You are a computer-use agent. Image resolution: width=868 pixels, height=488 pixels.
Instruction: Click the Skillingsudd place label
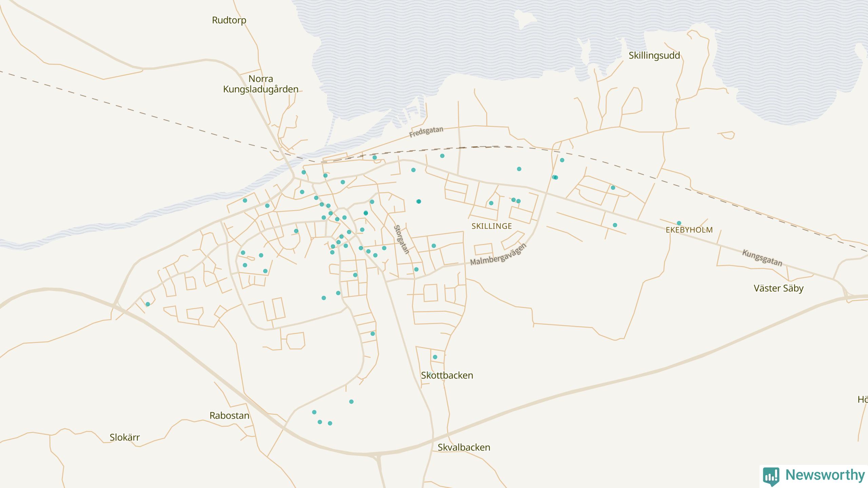pyautogui.click(x=654, y=56)
